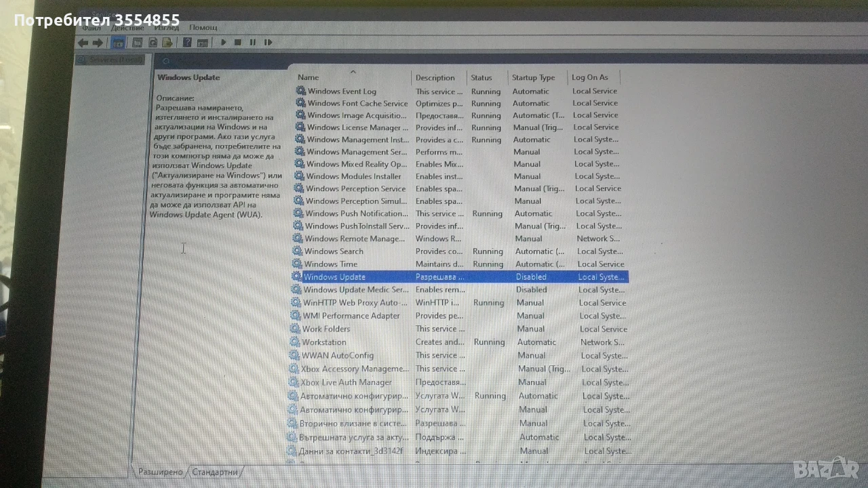The image size is (868, 488).
Task: Click the gear icon beside Work Folders
Action: coord(295,329)
